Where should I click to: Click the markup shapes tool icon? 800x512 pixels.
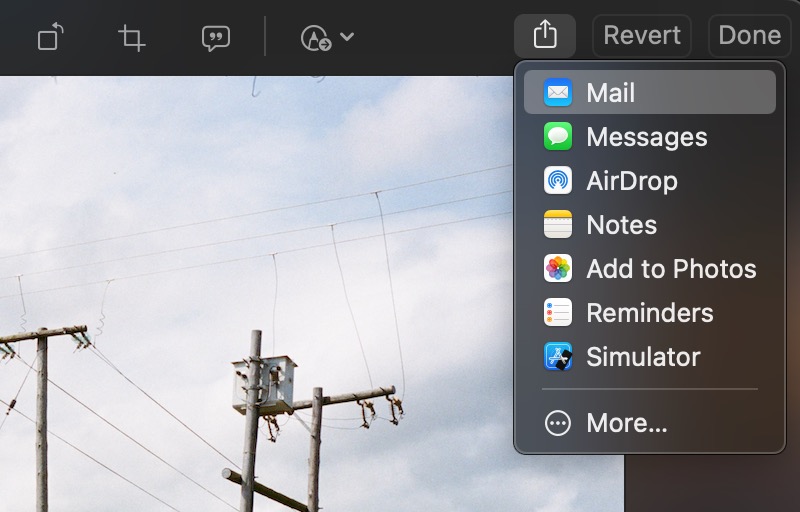coord(315,38)
